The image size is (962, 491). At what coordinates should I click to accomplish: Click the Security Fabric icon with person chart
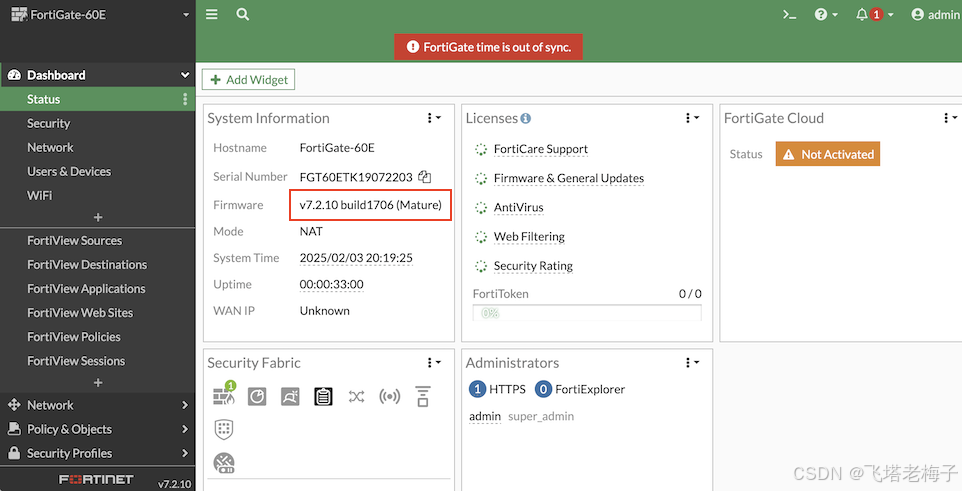pos(290,397)
